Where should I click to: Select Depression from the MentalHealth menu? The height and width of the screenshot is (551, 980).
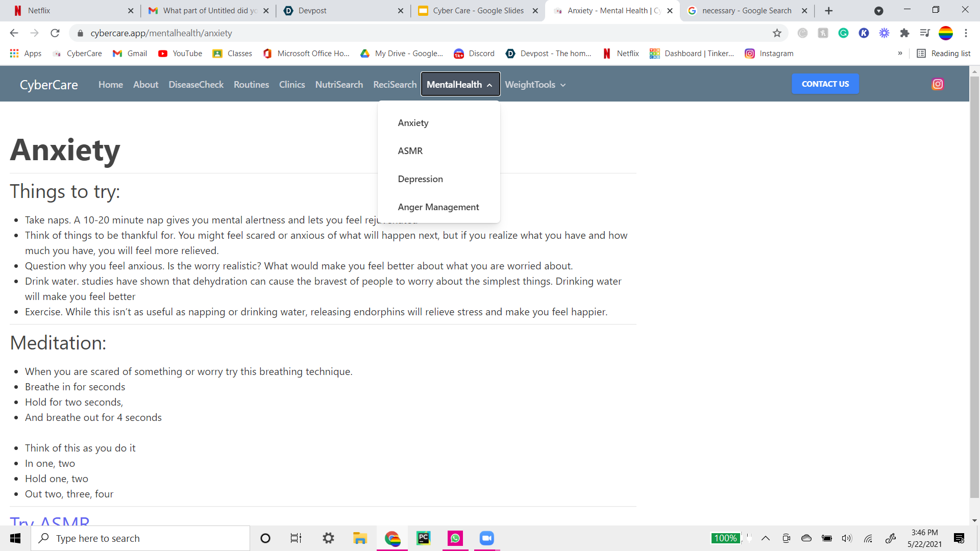coord(420,179)
